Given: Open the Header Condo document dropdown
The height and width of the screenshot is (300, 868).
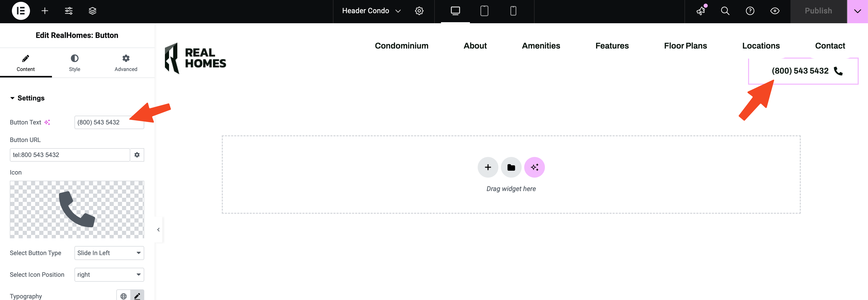Looking at the screenshot, I should [x=371, y=11].
